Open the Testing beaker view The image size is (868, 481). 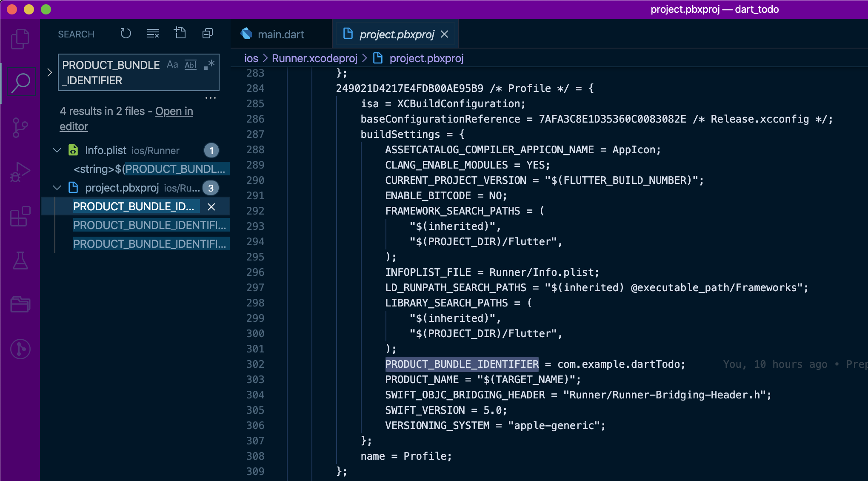(20, 260)
